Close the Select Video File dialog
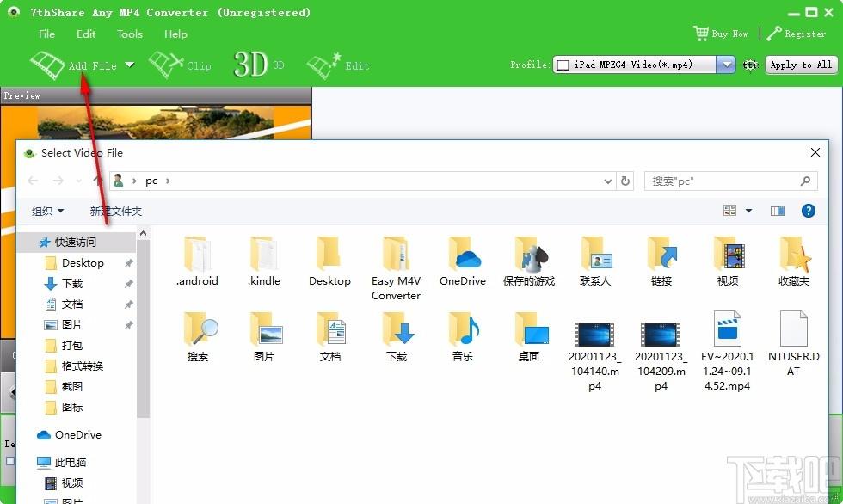 pyautogui.click(x=815, y=152)
